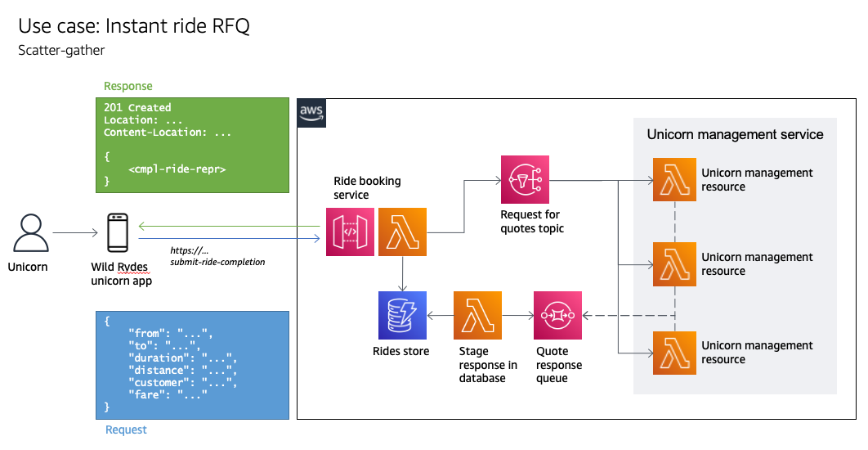Select the '201 Created' line
The width and height of the screenshot is (868, 450).
pyautogui.click(x=137, y=107)
